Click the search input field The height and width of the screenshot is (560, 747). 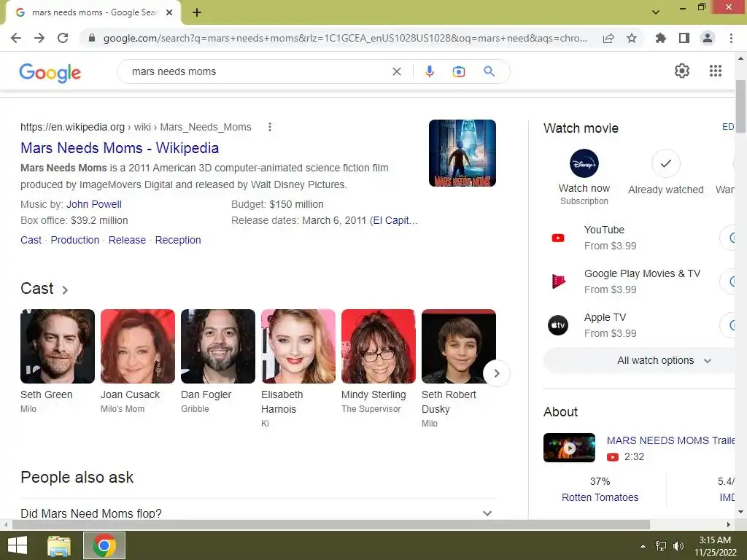pyautogui.click(x=258, y=71)
